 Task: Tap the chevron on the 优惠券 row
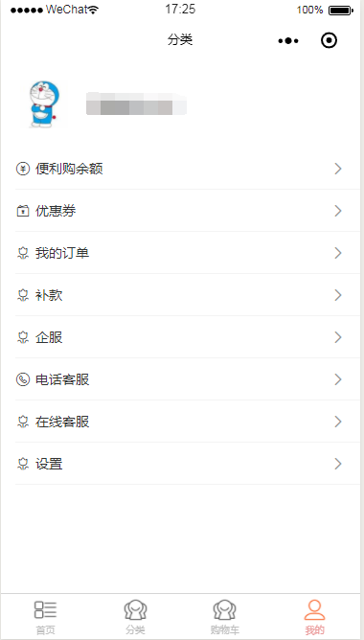tap(338, 211)
